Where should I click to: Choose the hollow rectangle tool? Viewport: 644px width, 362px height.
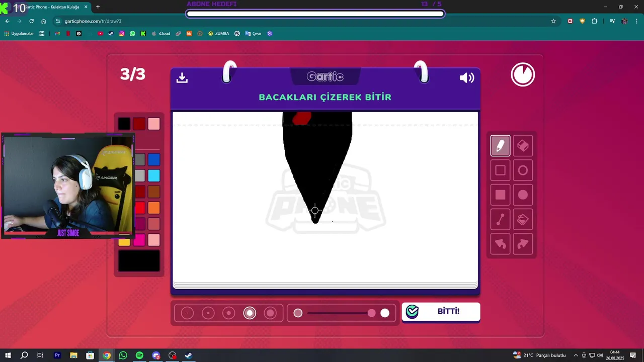coord(500,170)
